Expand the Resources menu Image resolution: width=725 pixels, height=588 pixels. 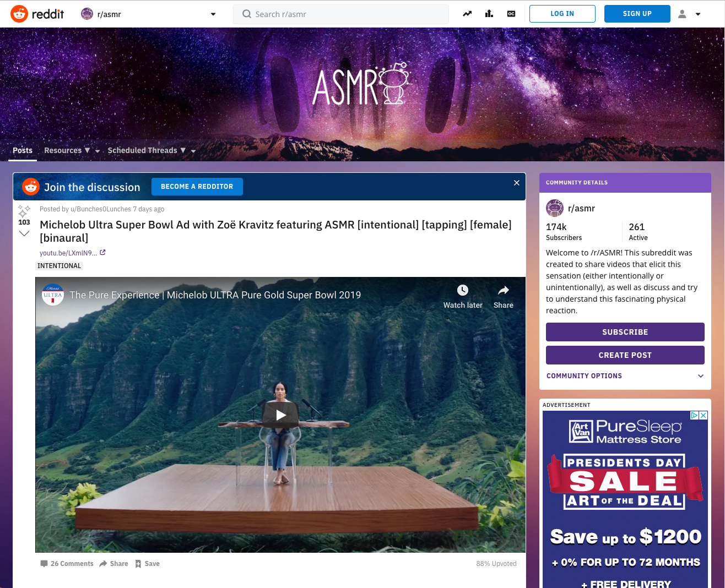point(72,150)
